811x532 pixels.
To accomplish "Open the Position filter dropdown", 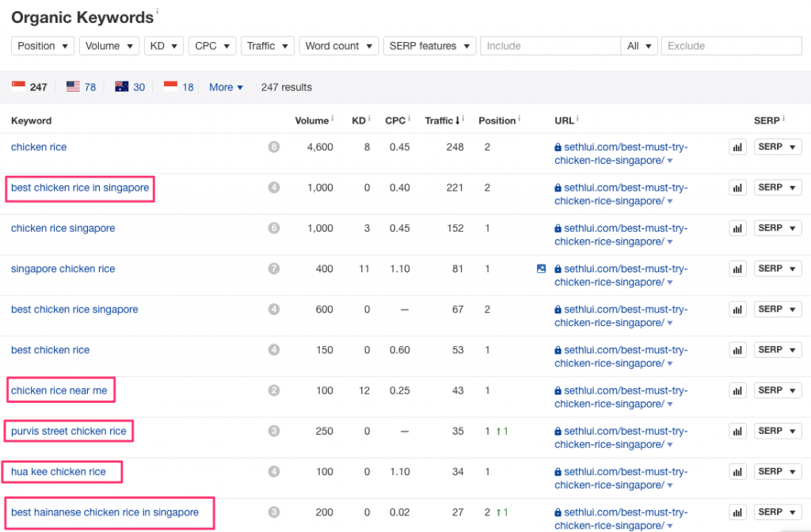I will 43,46.
